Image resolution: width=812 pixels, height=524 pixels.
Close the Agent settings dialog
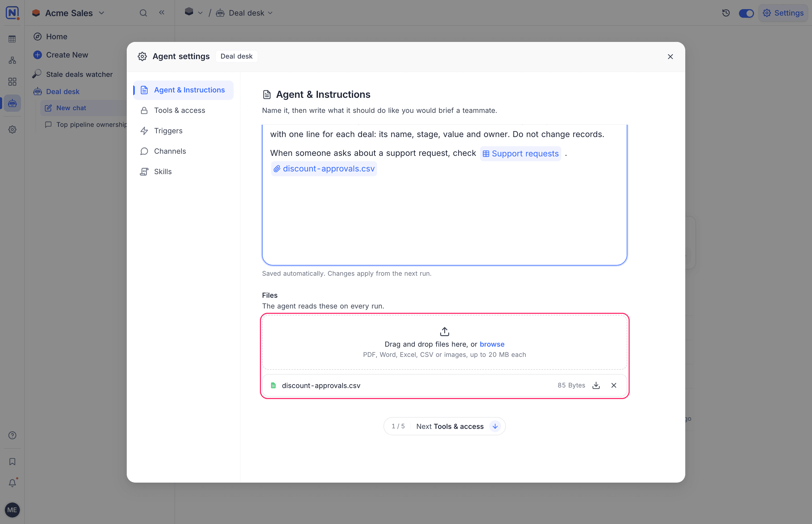pos(670,56)
